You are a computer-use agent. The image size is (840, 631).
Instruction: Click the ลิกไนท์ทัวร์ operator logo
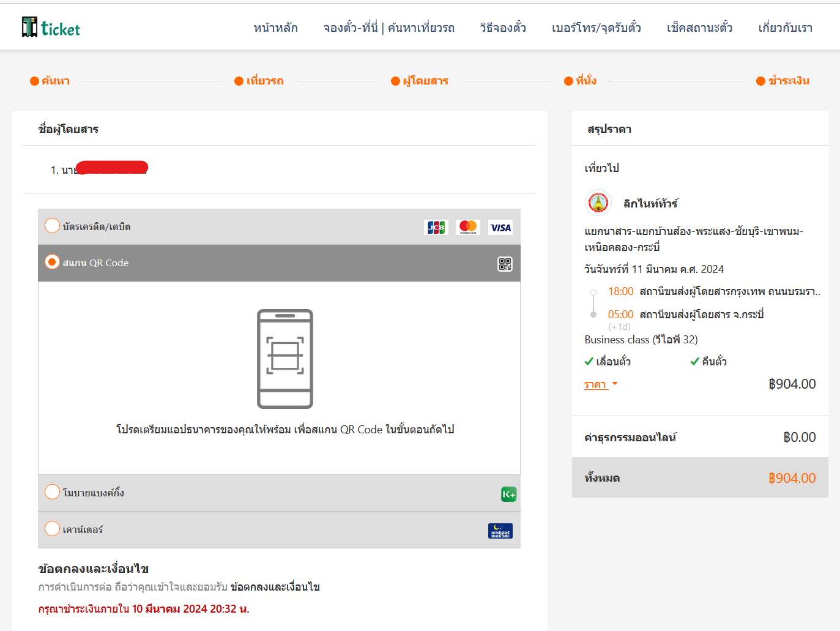(598, 203)
